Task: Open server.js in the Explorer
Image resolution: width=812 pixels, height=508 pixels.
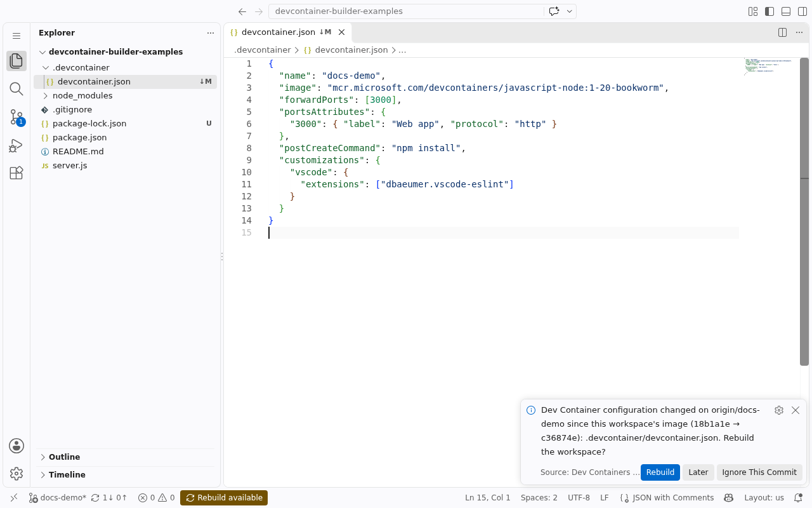Action: point(125,166)
